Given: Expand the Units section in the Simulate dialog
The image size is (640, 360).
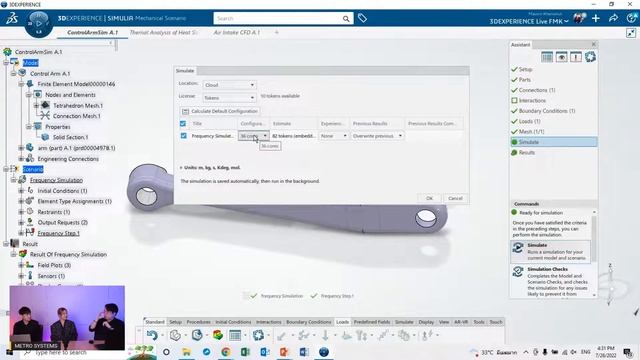Looking at the screenshot, I should click(x=181, y=168).
